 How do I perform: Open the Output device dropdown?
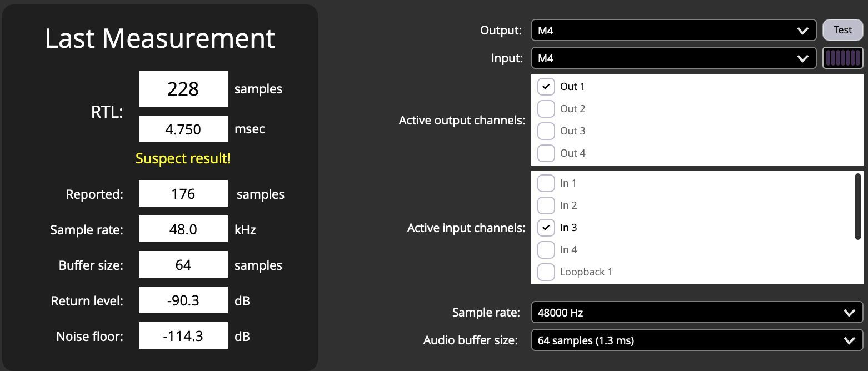[673, 31]
